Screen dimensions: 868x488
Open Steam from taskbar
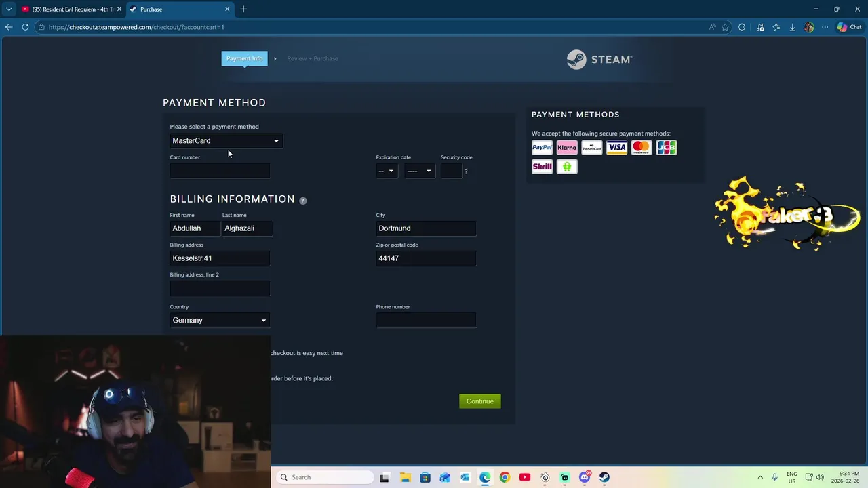point(604,477)
